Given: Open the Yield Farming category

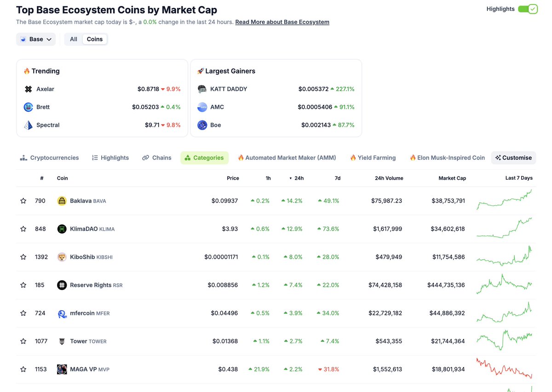Looking at the screenshot, I should (x=373, y=158).
